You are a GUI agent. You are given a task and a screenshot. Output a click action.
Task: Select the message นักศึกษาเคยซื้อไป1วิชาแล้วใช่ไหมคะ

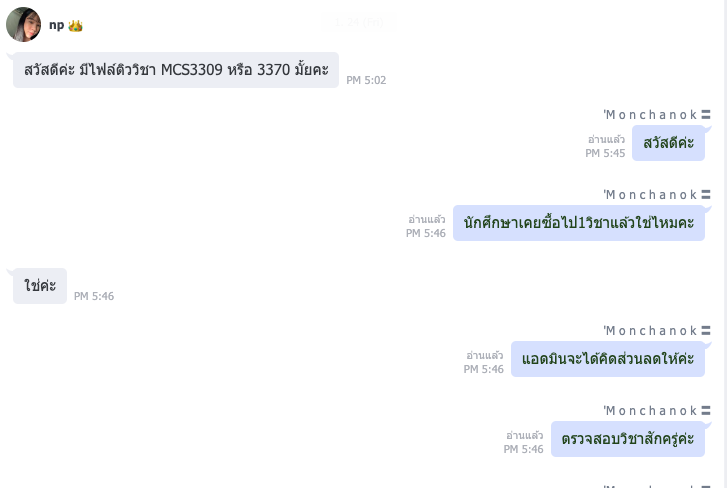579,223
